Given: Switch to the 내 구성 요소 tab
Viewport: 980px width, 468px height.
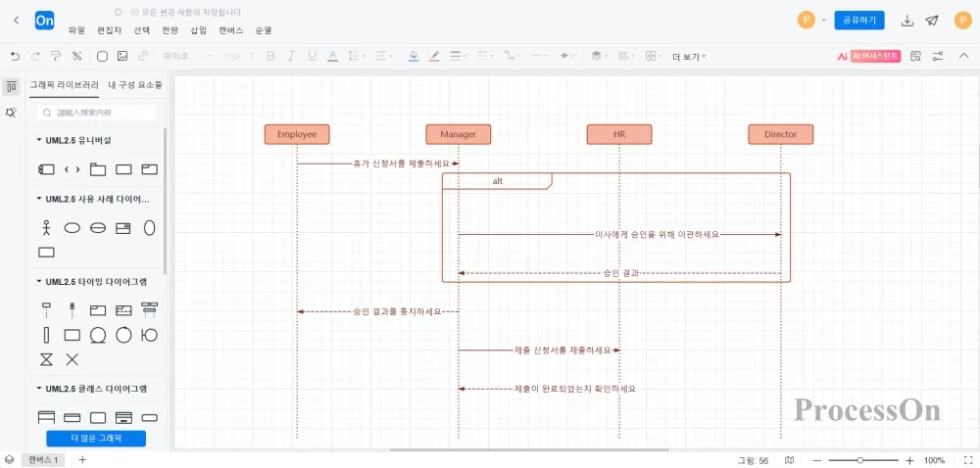Looking at the screenshot, I should pos(134,85).
